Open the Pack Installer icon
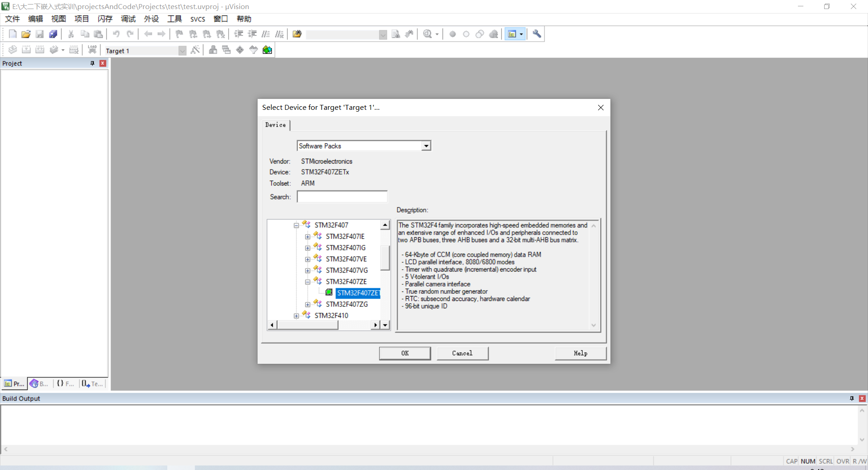Viewport: 868px width, 470px height. pyautogui.click(x=267, y=50)
